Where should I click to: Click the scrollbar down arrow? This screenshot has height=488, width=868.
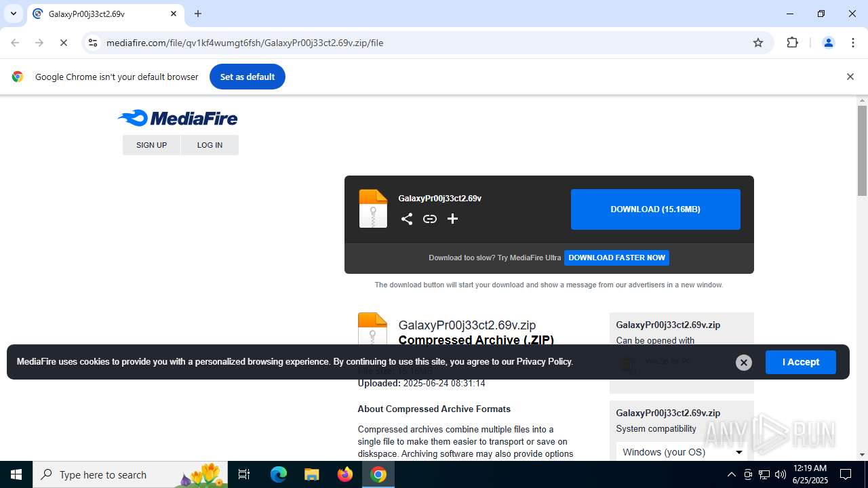pos(862,455)
